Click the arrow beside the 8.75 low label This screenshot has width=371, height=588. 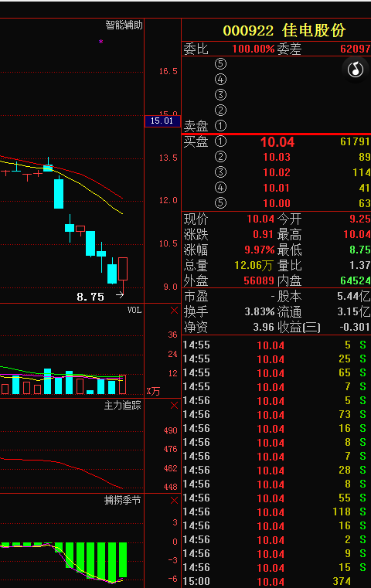(x=120, y=295)
